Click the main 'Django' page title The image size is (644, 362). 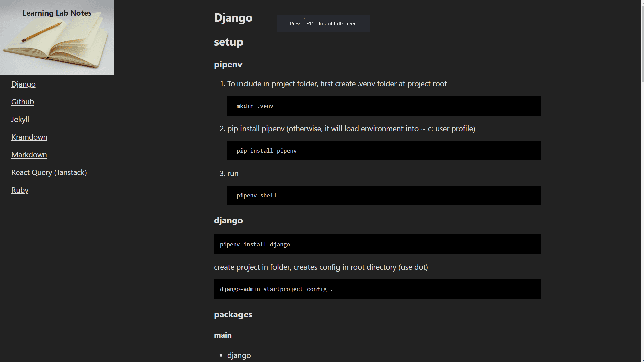coord(233,17)
